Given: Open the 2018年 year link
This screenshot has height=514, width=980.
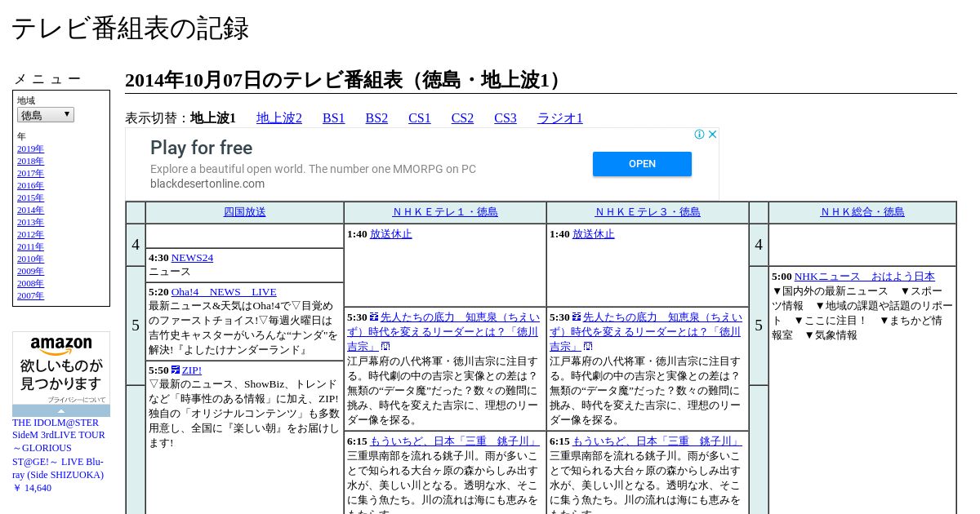Looking at the screenshot, I should pos(30,161).
